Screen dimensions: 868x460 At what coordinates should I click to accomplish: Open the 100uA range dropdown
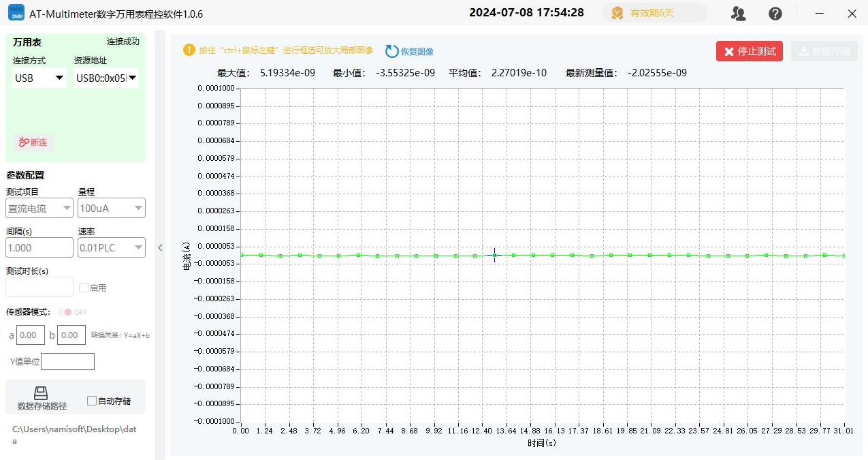[x=112, y=209]
